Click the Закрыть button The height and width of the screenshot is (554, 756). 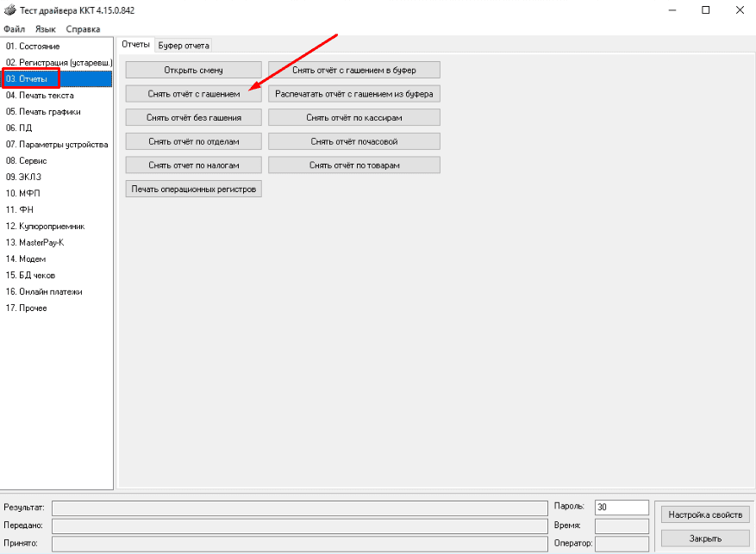pos(704,538)
